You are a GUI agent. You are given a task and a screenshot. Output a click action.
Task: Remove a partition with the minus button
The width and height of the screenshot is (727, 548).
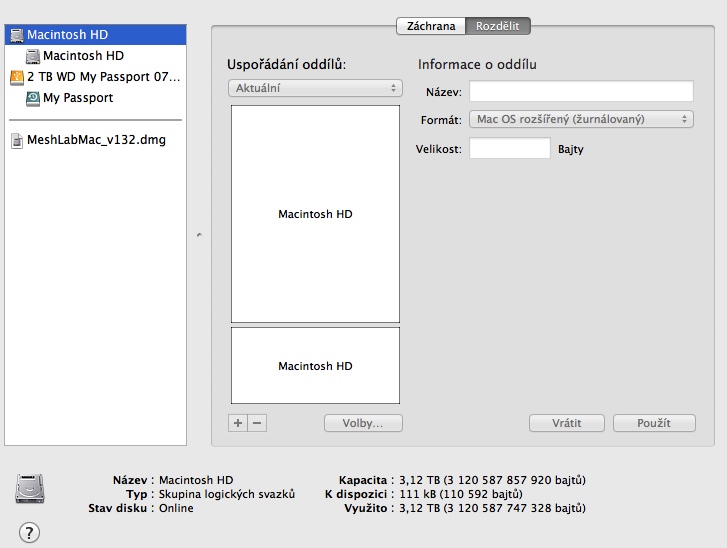(257, 423)
